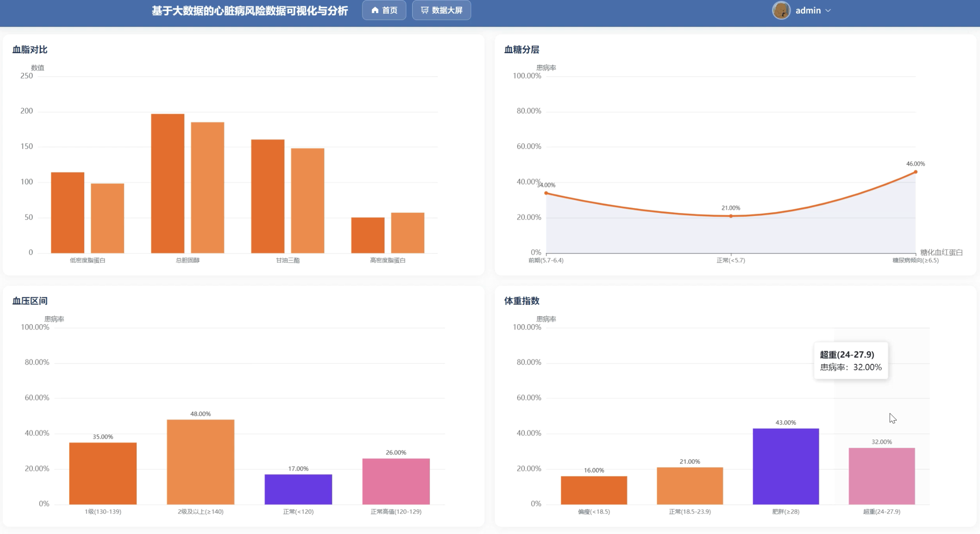The width and height of the screenshot is (980, 534).
Task: Click the 偏瘦(<18.5) axis label
Action: pos(594,512)
